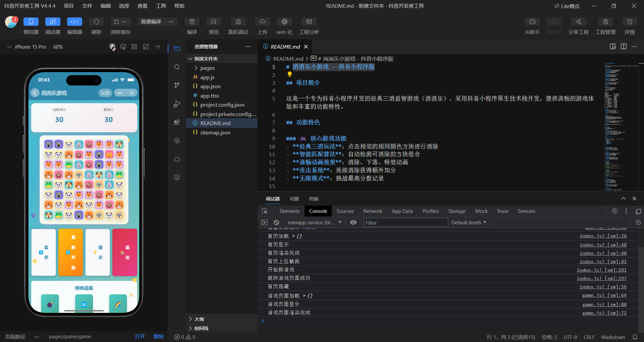Toggle Lite模式 mode switch

point(567,6)
